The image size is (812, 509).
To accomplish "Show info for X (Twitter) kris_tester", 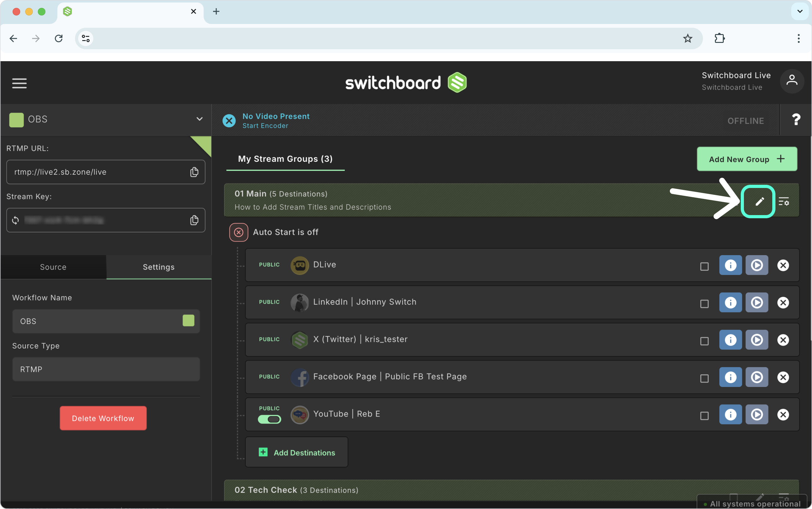I will pos(730,340).
